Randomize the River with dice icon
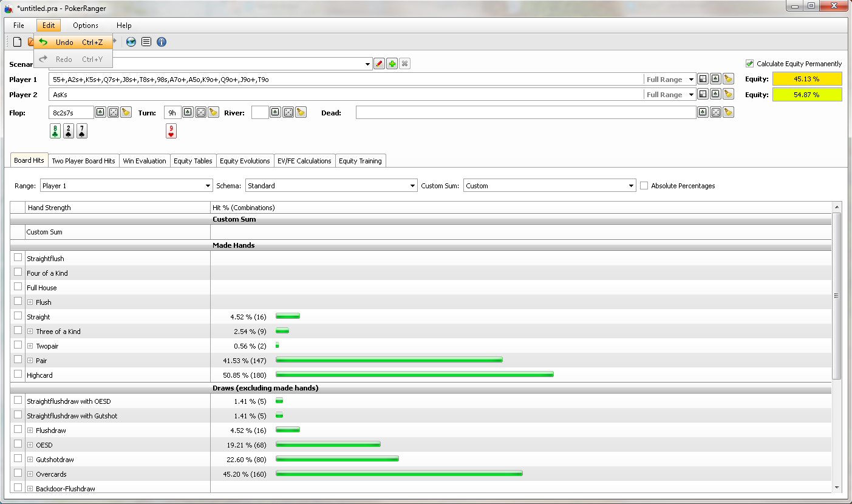The image size is (852, 504). coord(288,112)
